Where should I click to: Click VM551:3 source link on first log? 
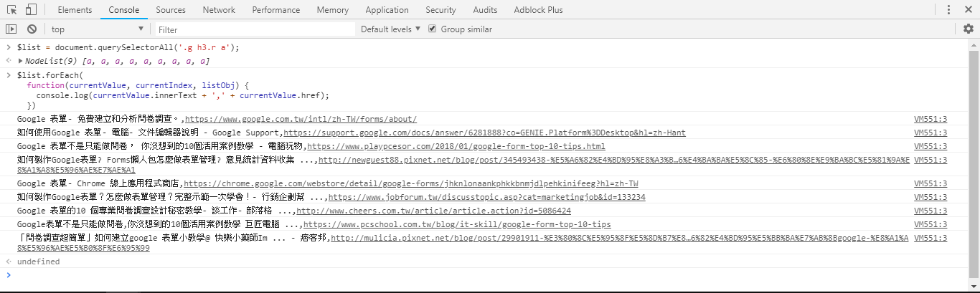pos(930,119)
